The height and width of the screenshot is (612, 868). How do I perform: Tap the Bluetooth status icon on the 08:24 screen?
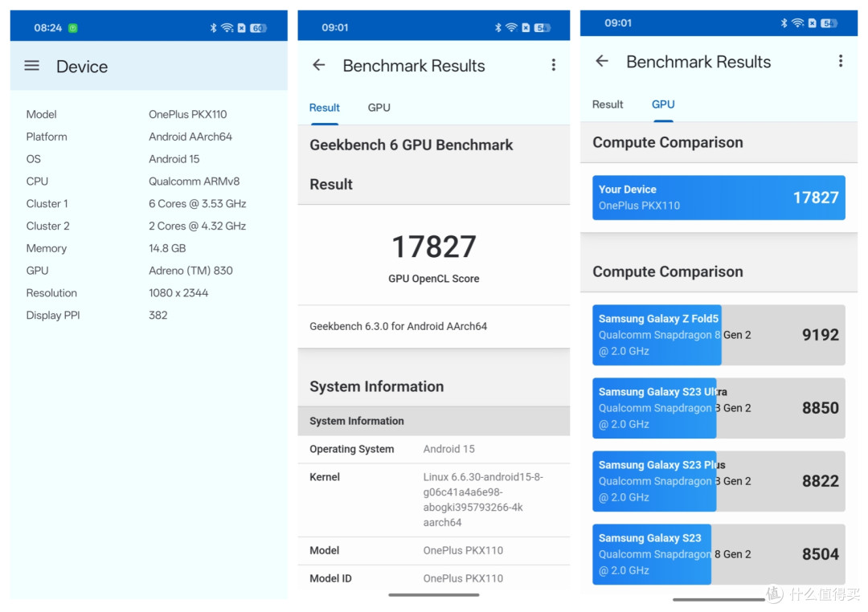(x=213, y=27)
